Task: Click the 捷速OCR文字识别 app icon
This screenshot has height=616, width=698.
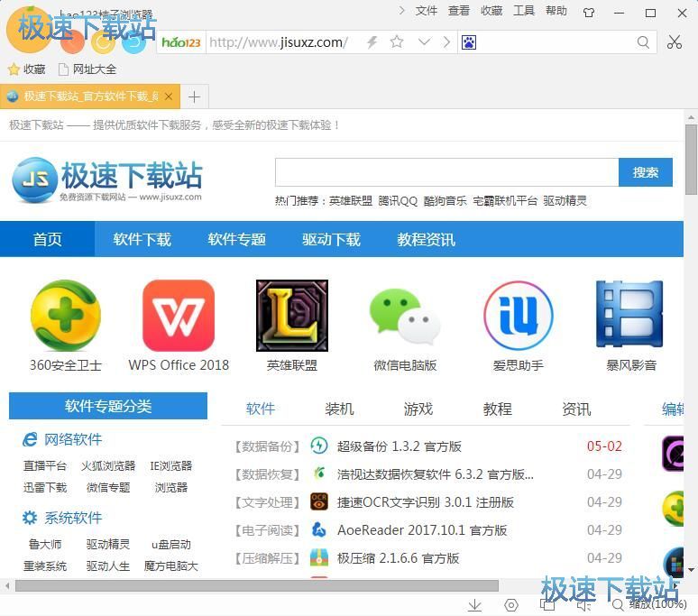Action: point(318,501)
